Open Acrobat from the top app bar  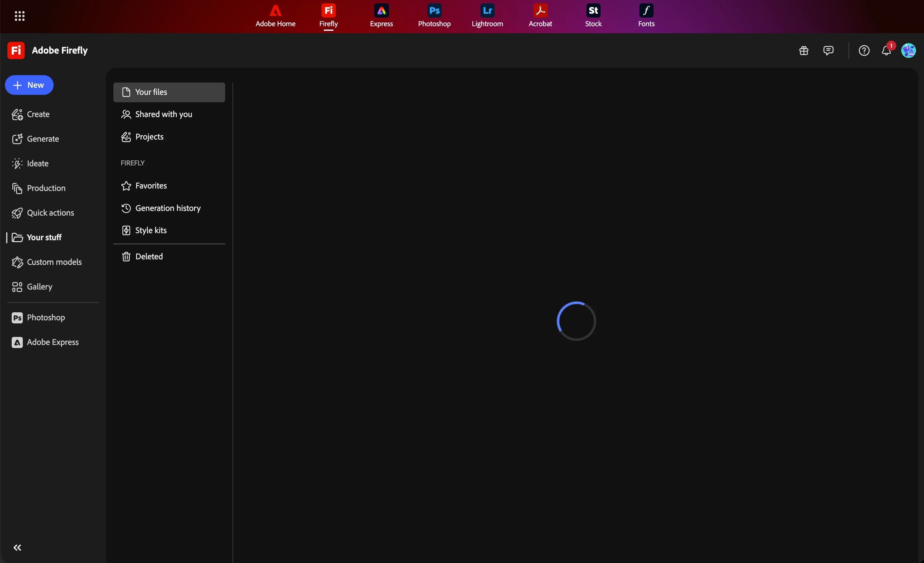(x=540, y=16)
